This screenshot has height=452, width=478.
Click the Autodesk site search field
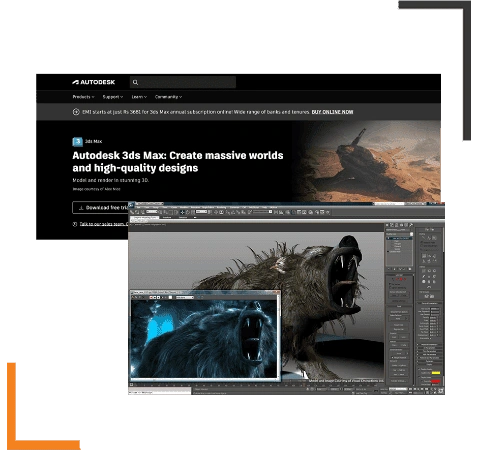pyautogui.click(x=183, y=82)
